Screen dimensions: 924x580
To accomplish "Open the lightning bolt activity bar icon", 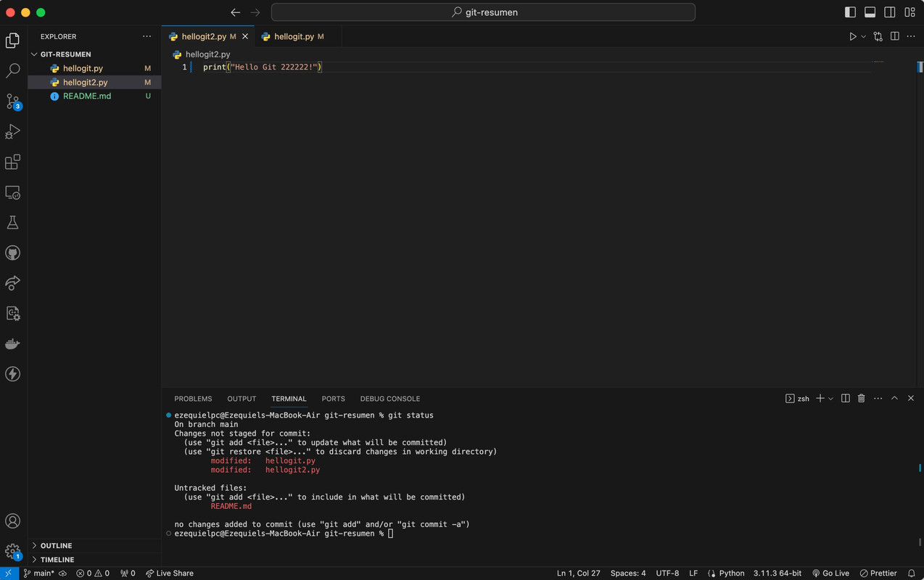I will pyautogui.click(x=12, y=374).
